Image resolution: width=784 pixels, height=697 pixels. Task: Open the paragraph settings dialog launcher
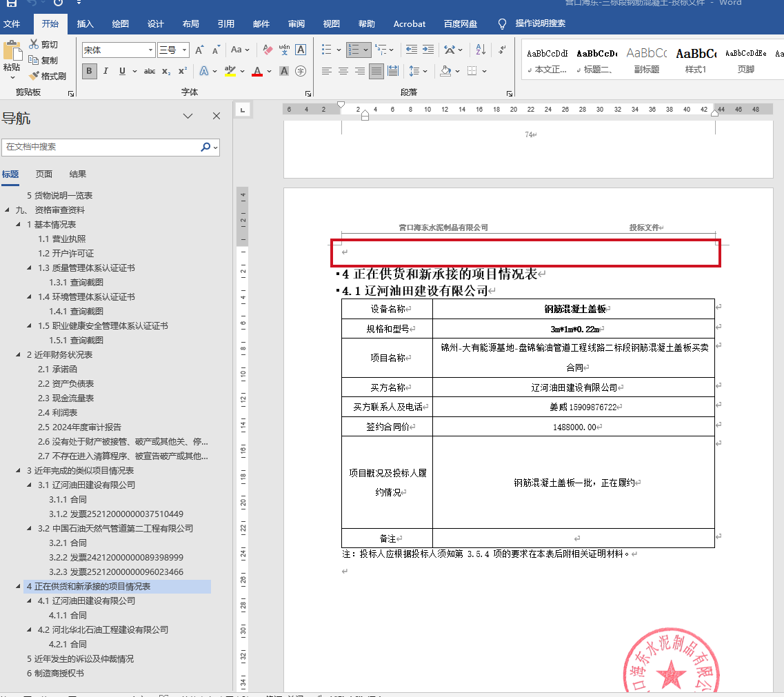509,94
